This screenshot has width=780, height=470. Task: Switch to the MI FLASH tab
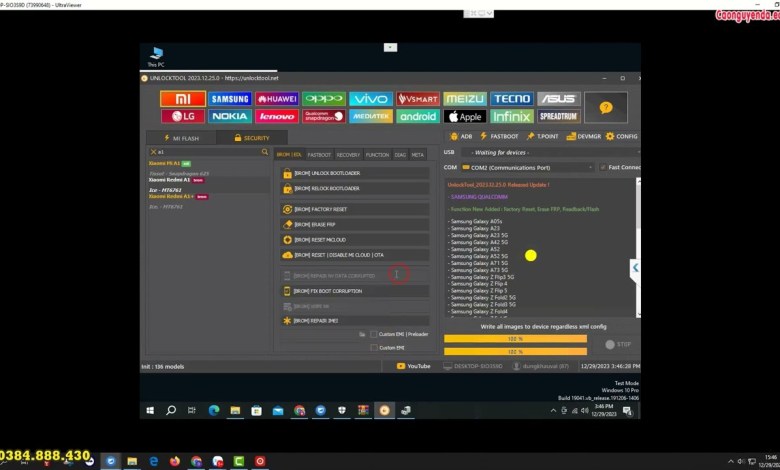[x=182, y=138]
